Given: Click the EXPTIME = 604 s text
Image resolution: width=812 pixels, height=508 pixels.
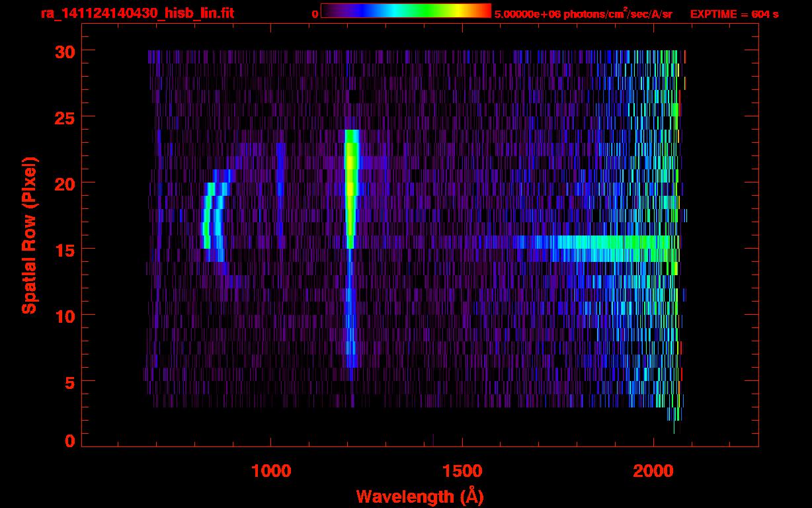Looking at the screenshot, I should [x=734, y=14].
